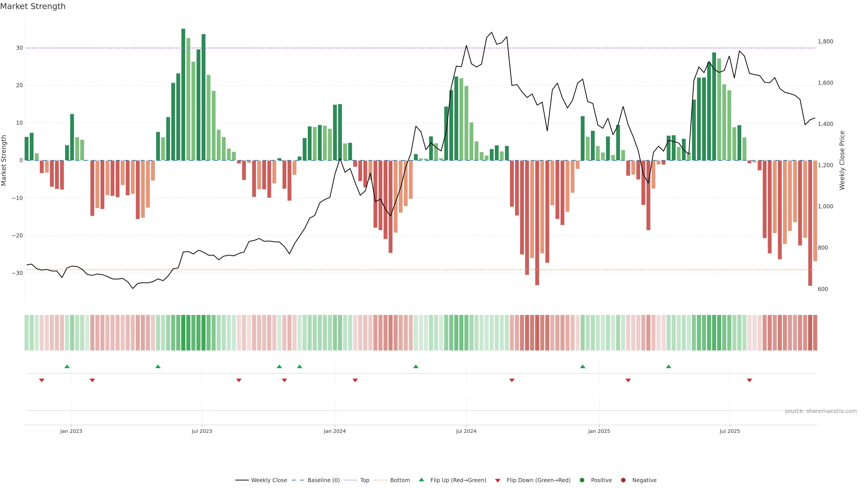
Task: Click the Flip Up green triangle legend icon
Action: pos(421,480)
